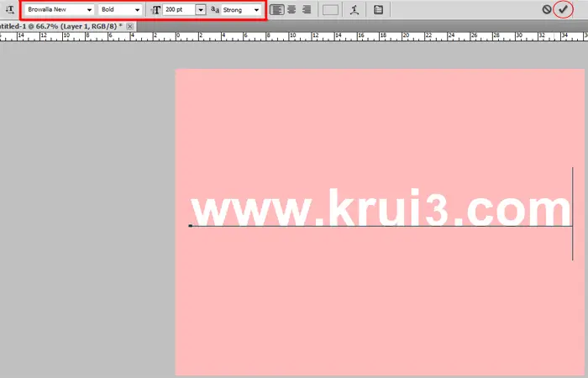Open the Strong anti-aliasing dropdown
The height and width of the screenshot is (378, 588).
[x=241, y=10]
